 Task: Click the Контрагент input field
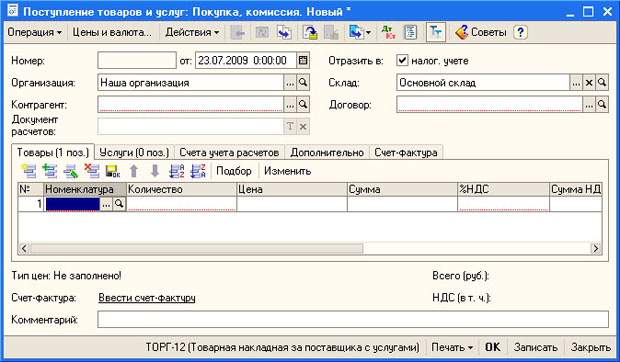pos(191,105)
